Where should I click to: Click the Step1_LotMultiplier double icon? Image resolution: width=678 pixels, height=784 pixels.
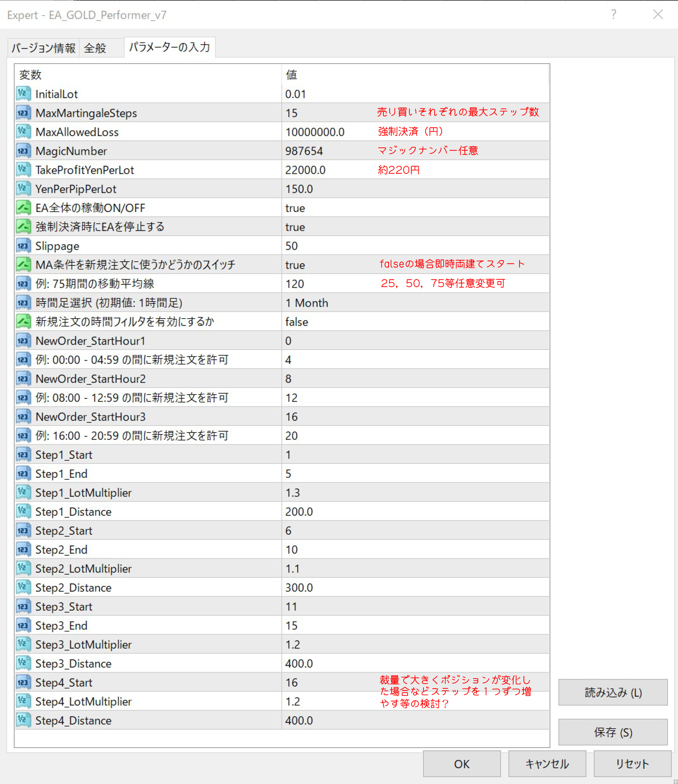coord(23,492)
